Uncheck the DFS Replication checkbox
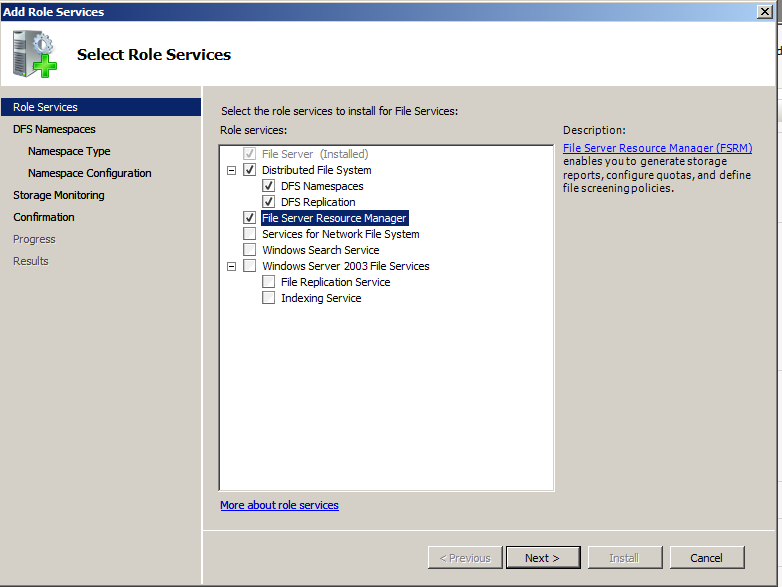 [x=268, y=201]
